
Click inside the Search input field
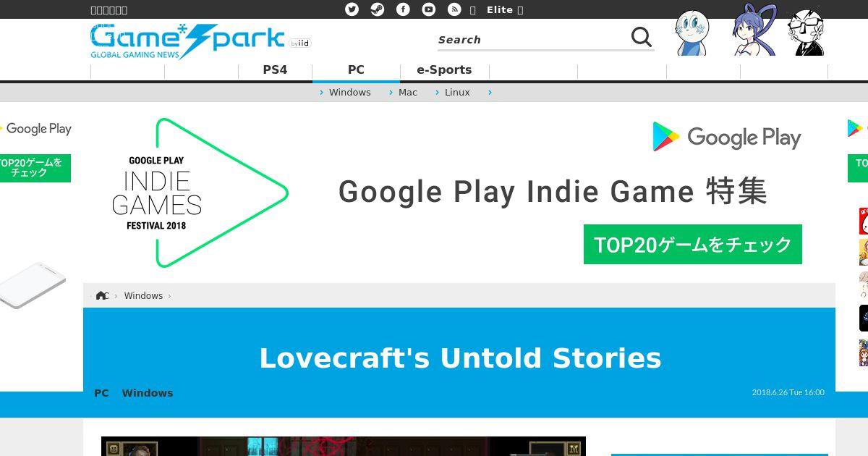pos(532,39)
